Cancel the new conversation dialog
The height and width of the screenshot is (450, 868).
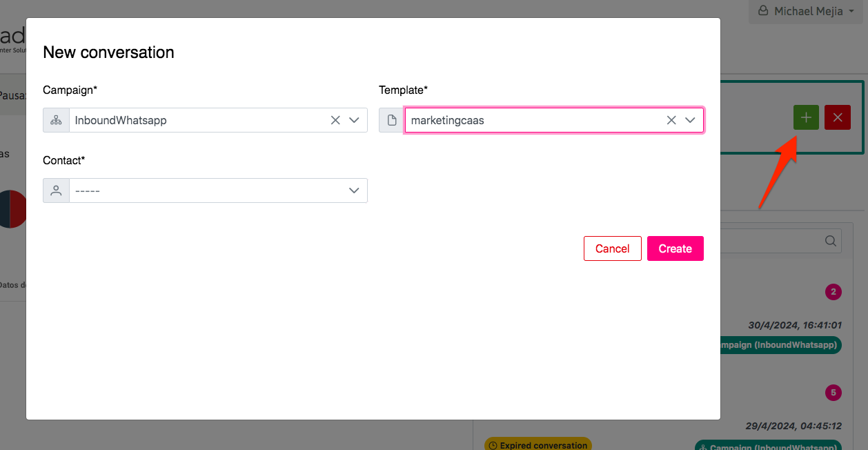[612, 248]
